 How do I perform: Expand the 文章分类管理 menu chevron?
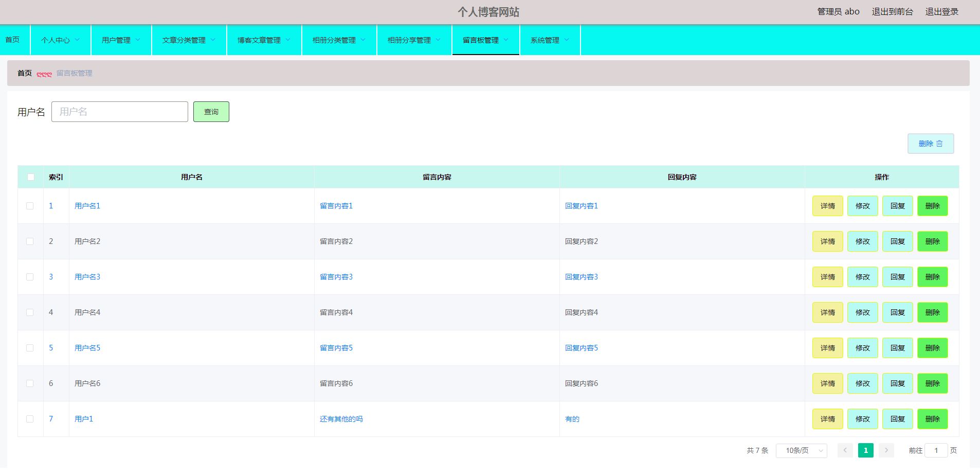[213, 40]
